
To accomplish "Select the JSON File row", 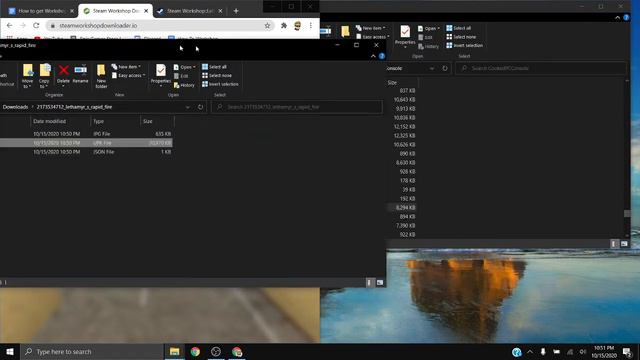I will [86, 152].
